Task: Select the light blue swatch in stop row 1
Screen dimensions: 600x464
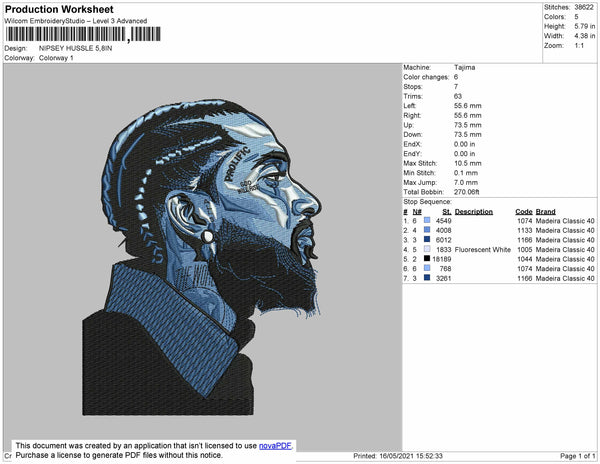Action: [x=427, y=220]
